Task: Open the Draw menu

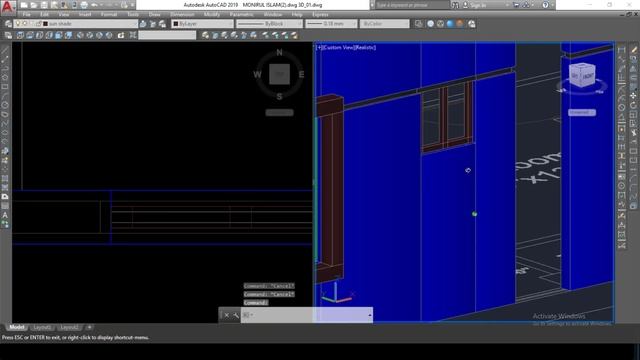Action: 154,14
